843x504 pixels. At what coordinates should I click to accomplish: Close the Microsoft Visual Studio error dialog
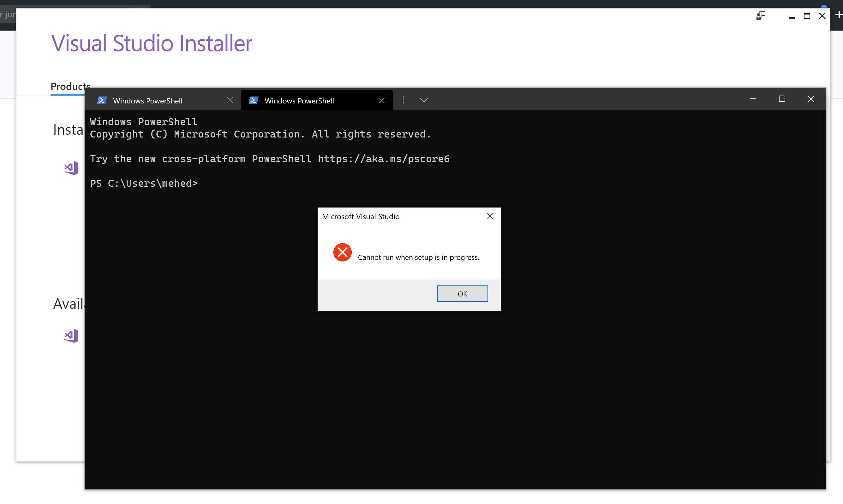490,216
